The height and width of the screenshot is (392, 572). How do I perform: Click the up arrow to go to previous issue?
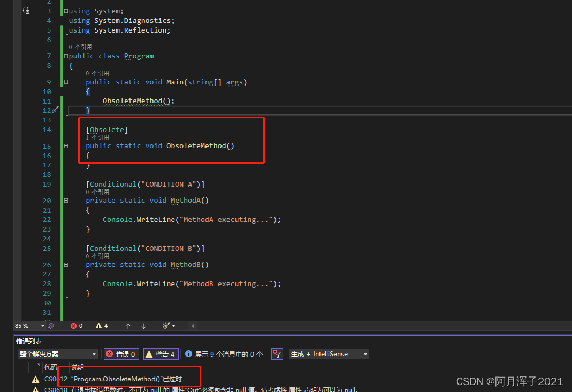[127, 325]
